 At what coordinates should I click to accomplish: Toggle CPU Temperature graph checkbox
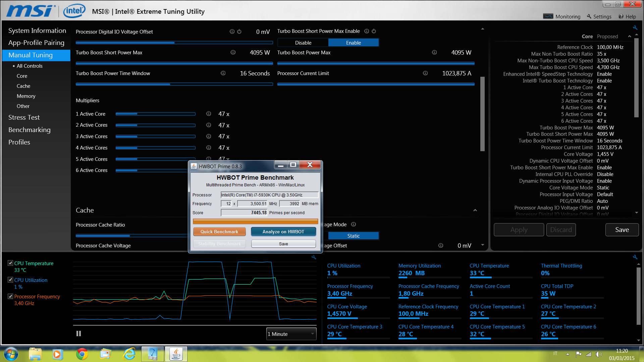pos(10,263)
